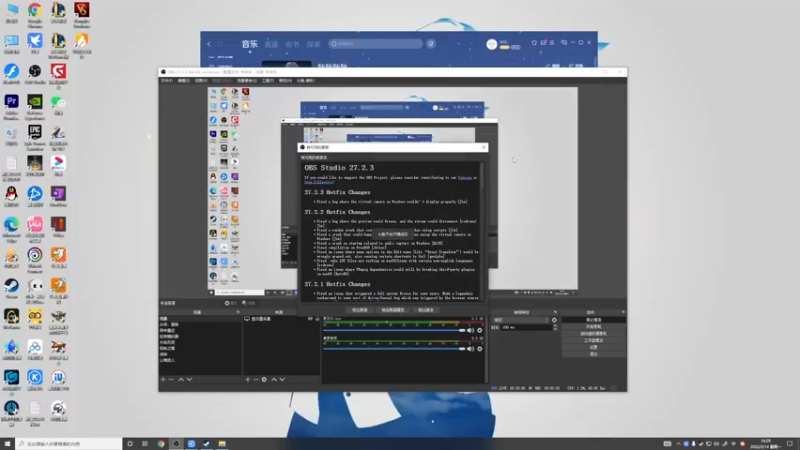Open GeForce Experience desktop shortcut
The height and width of the screenshot is (450, 800).
click(35, 106)
